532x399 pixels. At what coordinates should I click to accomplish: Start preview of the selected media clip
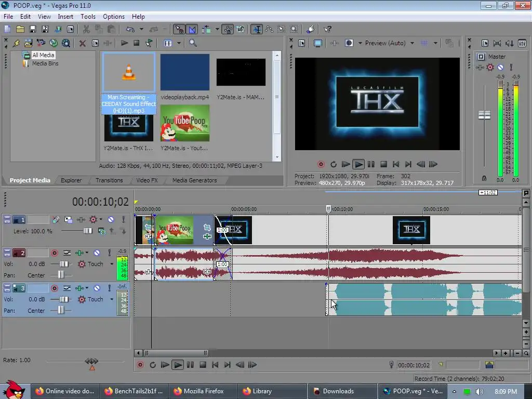click(x=125, y=43)
